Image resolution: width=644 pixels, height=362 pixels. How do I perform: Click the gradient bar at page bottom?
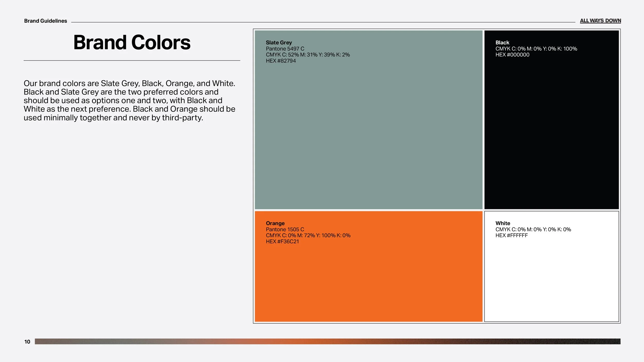click(327, 341)
